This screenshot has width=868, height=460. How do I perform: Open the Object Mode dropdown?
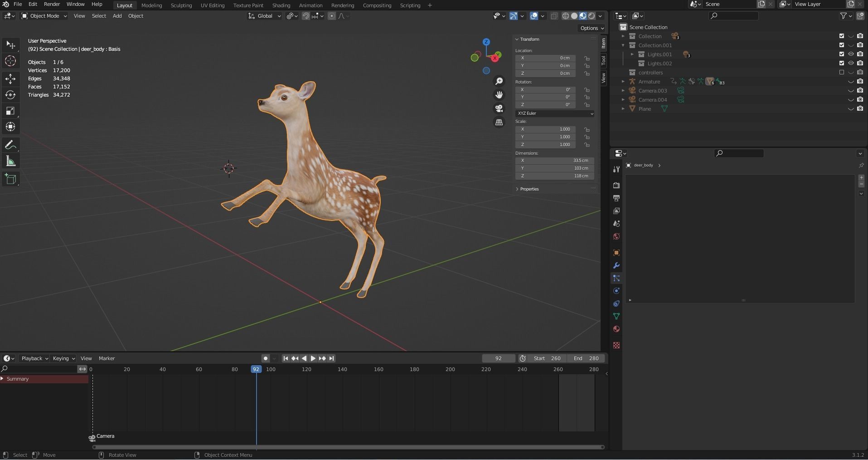click(x=44, y=16)
